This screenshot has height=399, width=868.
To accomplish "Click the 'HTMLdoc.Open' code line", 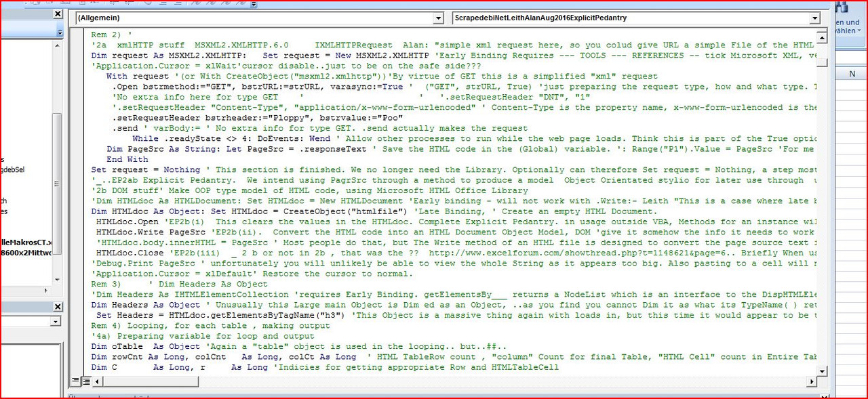I will click(x=456, y=222).
